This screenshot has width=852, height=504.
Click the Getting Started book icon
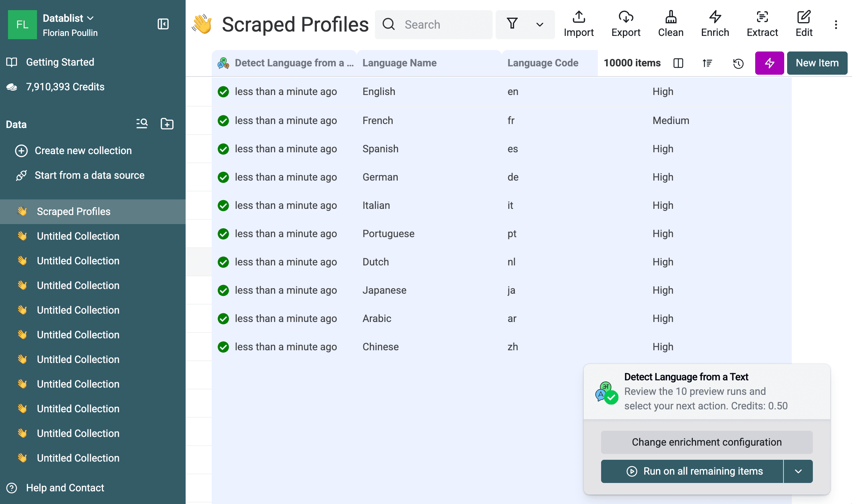pos(12,62)
